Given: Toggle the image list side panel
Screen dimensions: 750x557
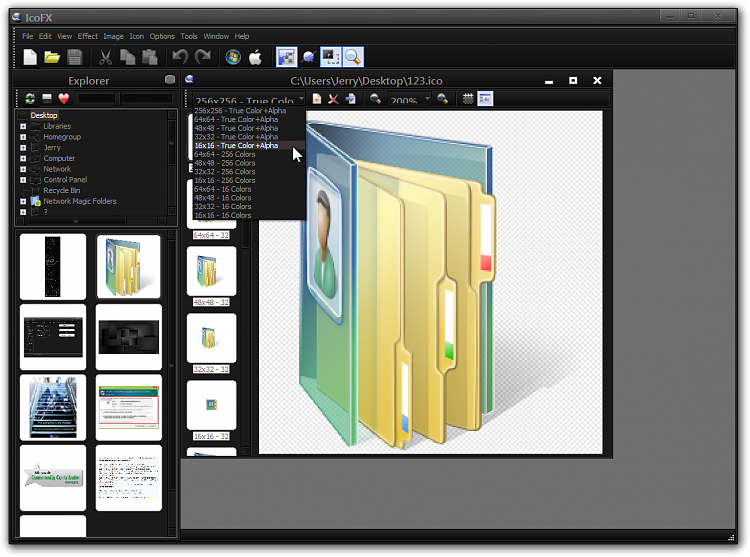Looking at the screenshot, I should [485, 99].
